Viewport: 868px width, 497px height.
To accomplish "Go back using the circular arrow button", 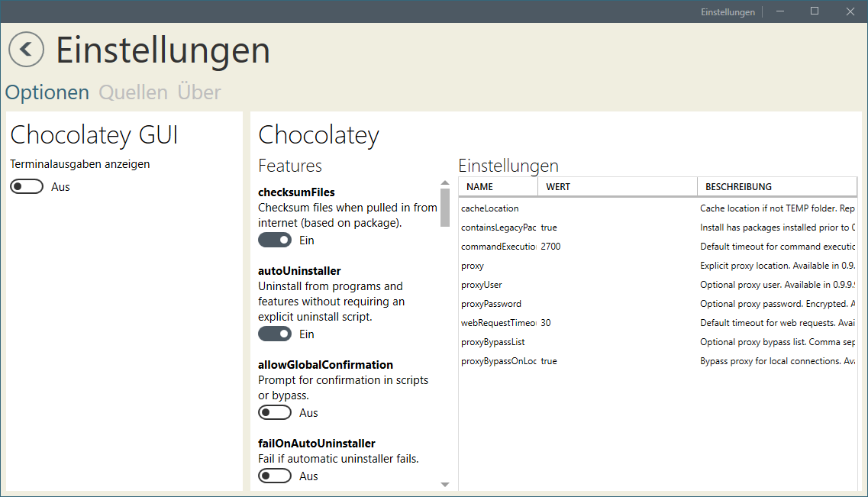I will [26, 50].
